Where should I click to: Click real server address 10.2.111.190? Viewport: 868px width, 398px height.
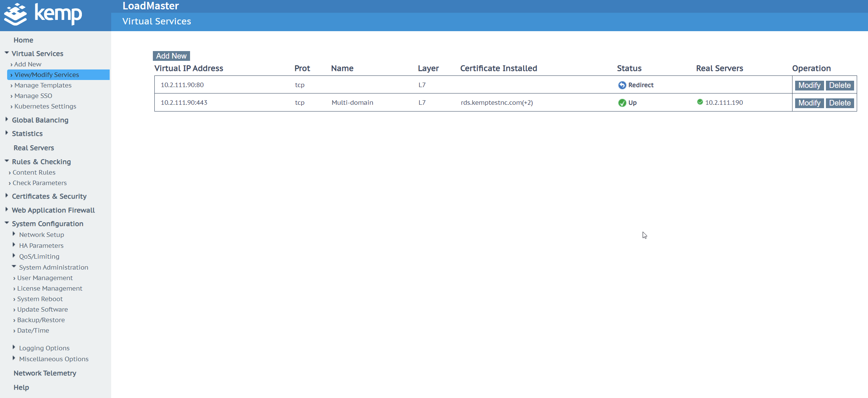(x=724, y=103)
